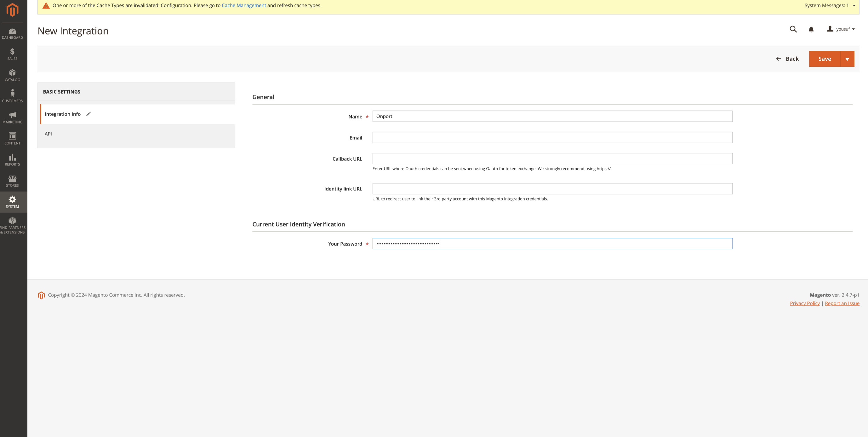Image resolution: width=868 pixels, height=437 pixels.
Task: Open the Cache Management link
Action: click(x=244, y=5)
